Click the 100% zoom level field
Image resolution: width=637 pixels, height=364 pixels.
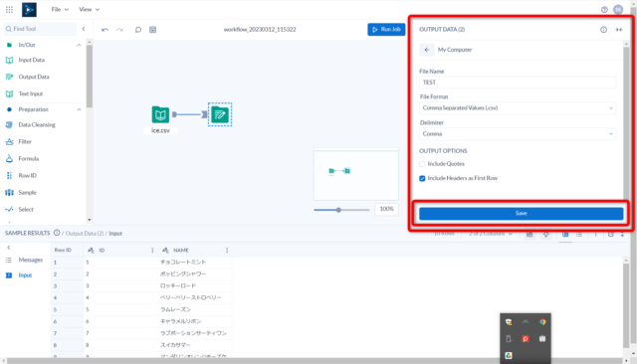coord(386,209)
